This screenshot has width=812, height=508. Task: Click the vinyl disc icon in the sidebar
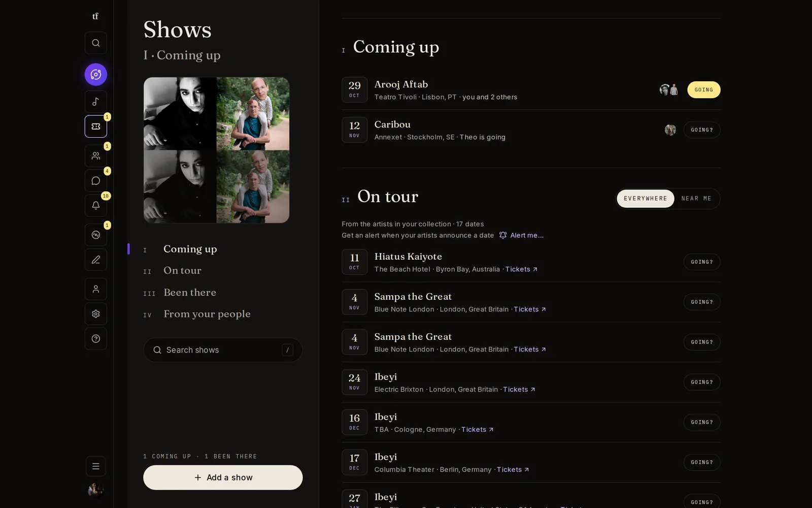pyautogui.click(x=95, y=235)
